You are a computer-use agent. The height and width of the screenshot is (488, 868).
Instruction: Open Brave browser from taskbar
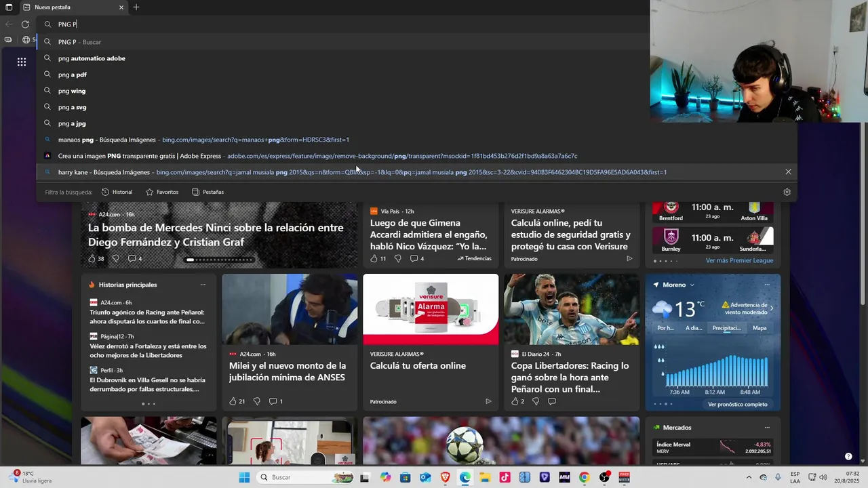(x=445, y=477)
